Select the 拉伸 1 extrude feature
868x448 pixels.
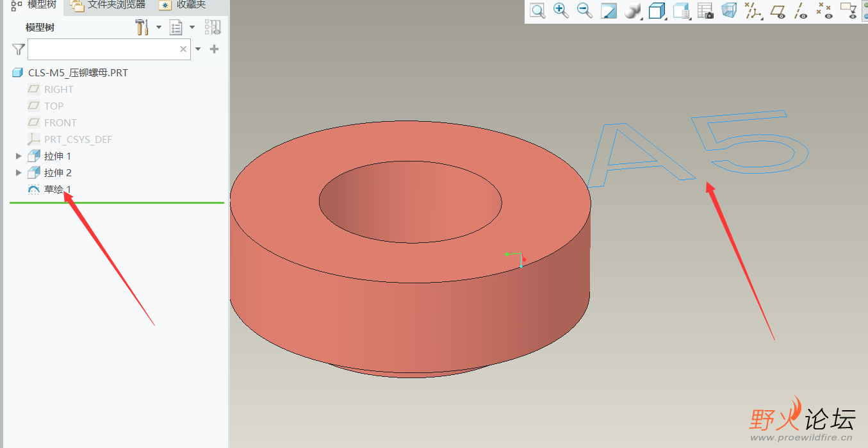(58, 156)
